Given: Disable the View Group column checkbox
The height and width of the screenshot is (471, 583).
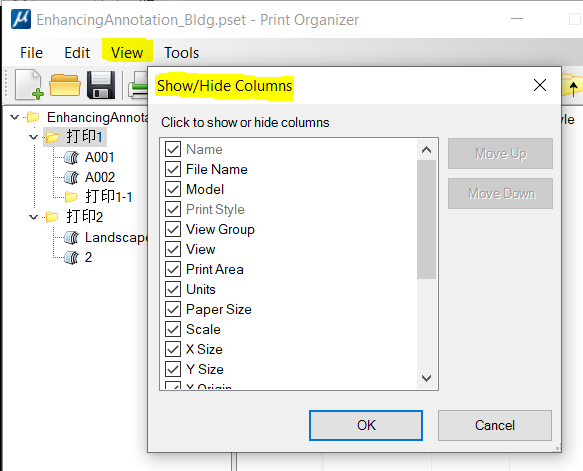Looking at the screenshot, I should 173,229.
